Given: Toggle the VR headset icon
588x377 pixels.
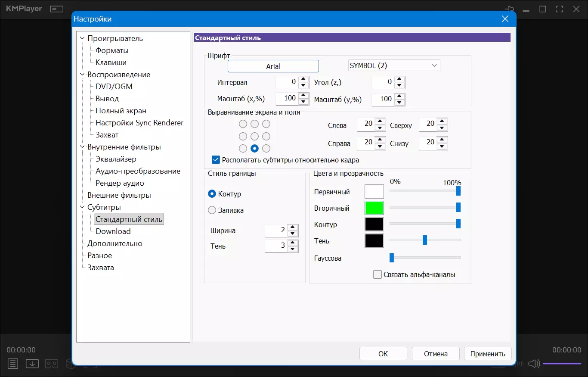Looking at the screenshot, I should point(52,364).
